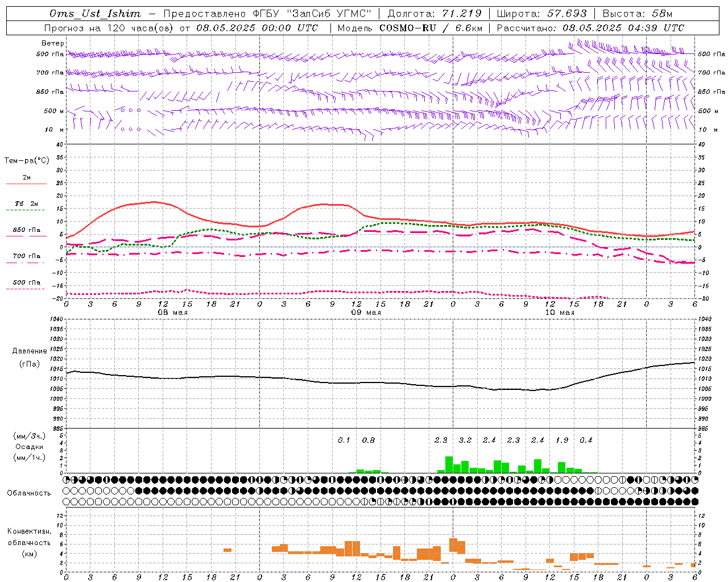728x582 pixels.
Task: Select the Модель COSMO-RU / 6.6км text
Action: click(x=410, y=28)
